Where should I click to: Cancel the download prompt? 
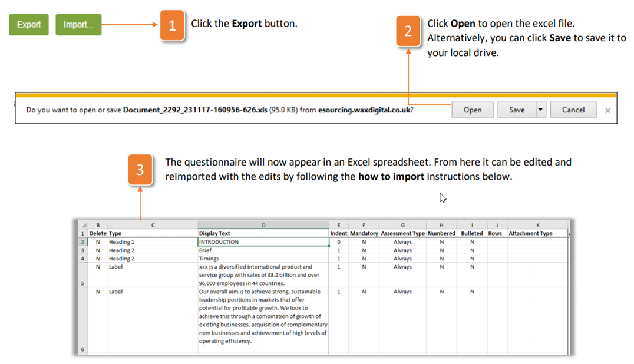point(573,110)
